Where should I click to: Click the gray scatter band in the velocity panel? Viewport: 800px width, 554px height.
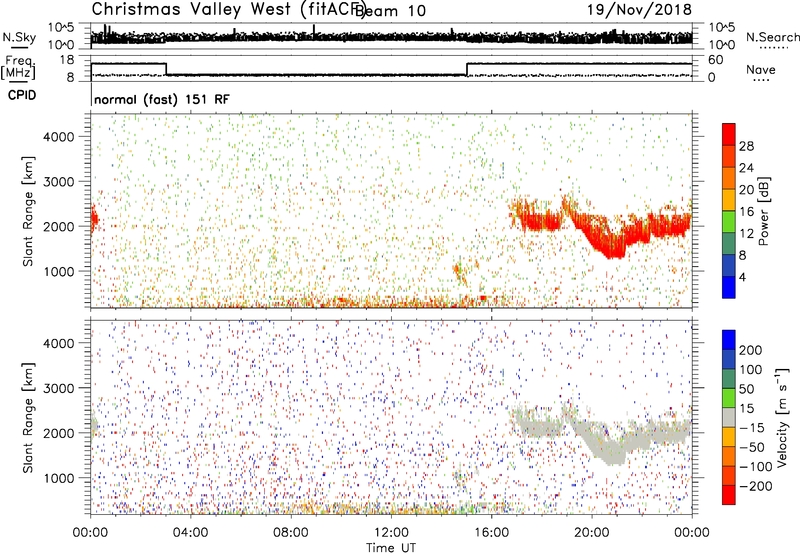pyautogui.click(x=602, y=434)
